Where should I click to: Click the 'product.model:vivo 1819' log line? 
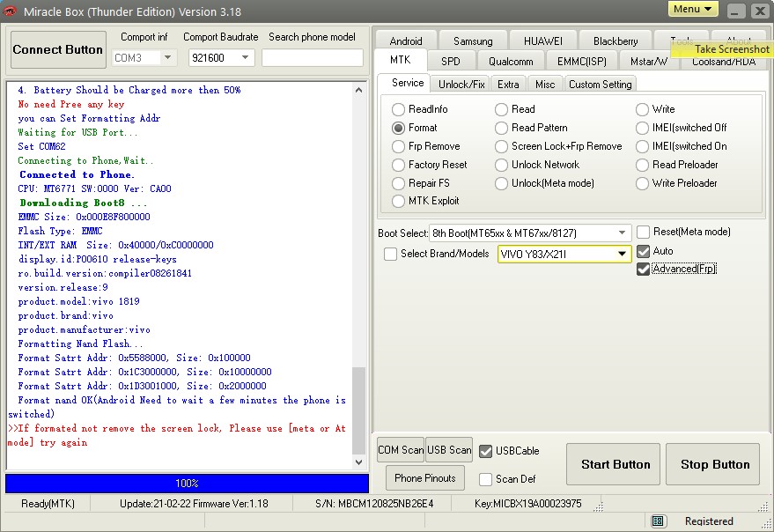[x=79, y=301]
